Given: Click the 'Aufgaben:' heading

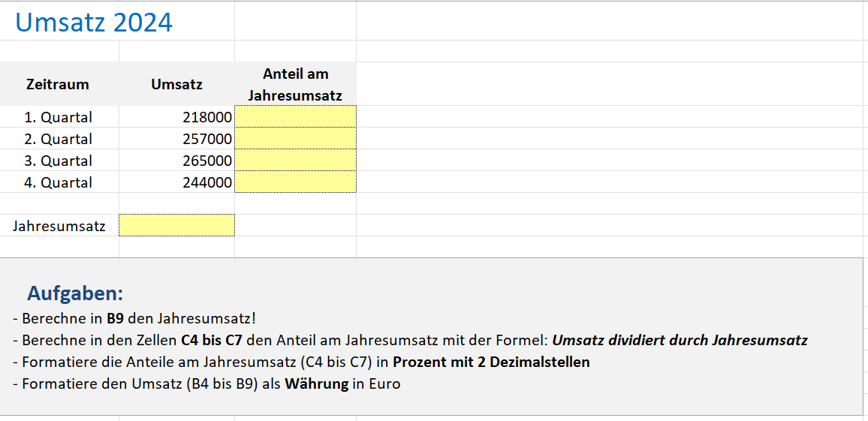Looking at the screenshot, I should point(75,293).
